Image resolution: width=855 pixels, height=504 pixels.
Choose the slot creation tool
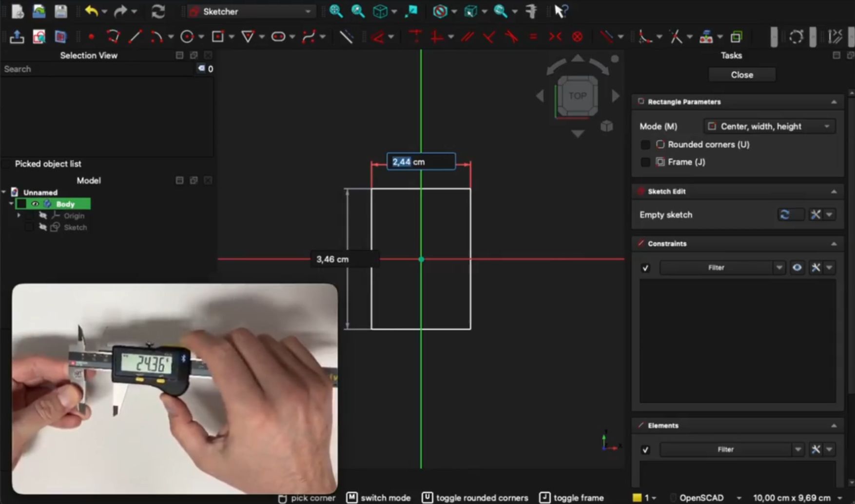point(278,37)
